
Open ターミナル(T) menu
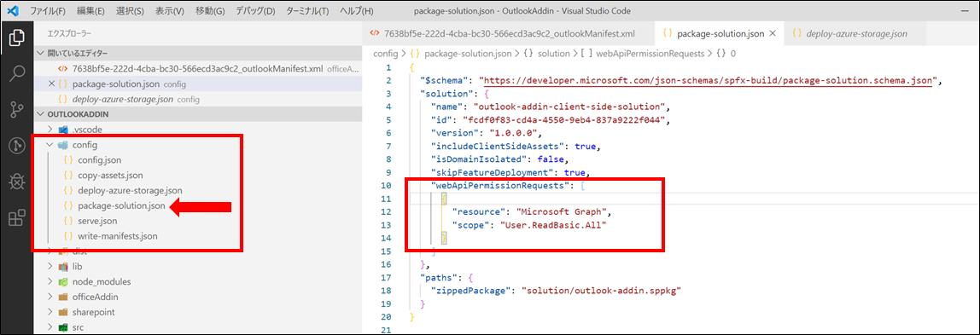point(306,11)
